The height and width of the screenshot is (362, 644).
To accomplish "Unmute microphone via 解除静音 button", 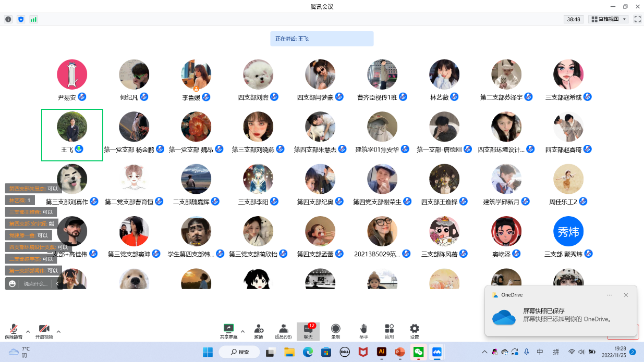I will click(14, 331).
